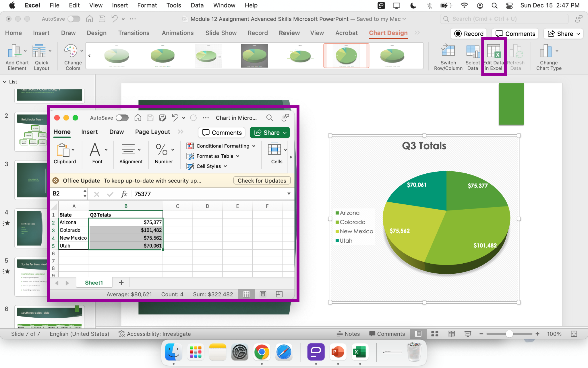Viewport: 588px width, 368px height.
Task: Open Excel Alignment group icon
Action: tap(128, 150)
